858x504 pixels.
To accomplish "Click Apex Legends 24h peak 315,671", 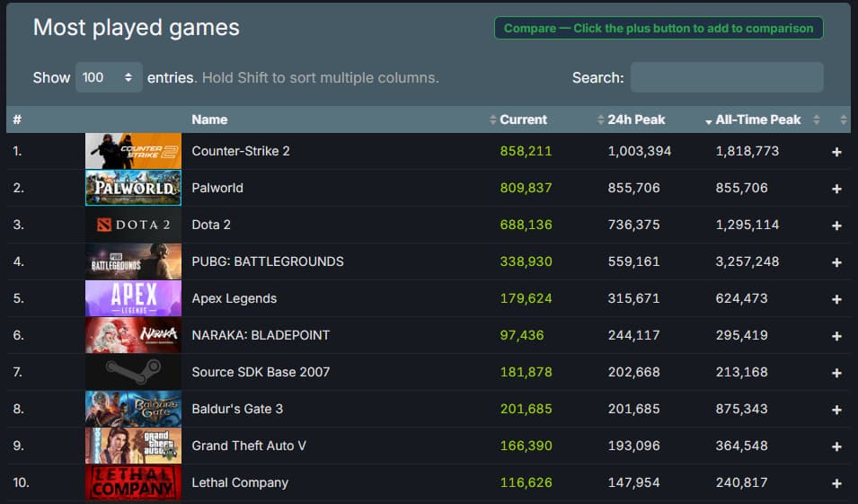I will tap(633, 298).
